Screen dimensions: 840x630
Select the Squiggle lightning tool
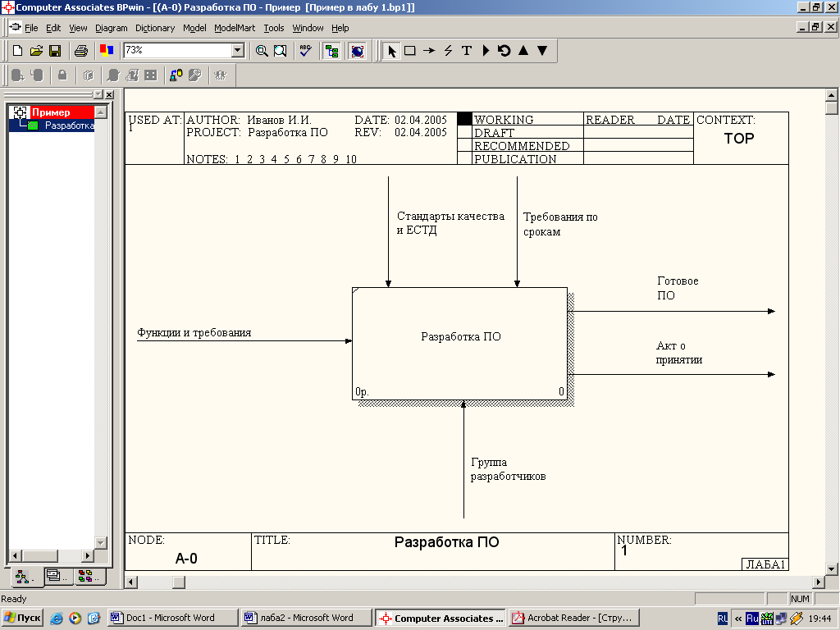[448, 51]
